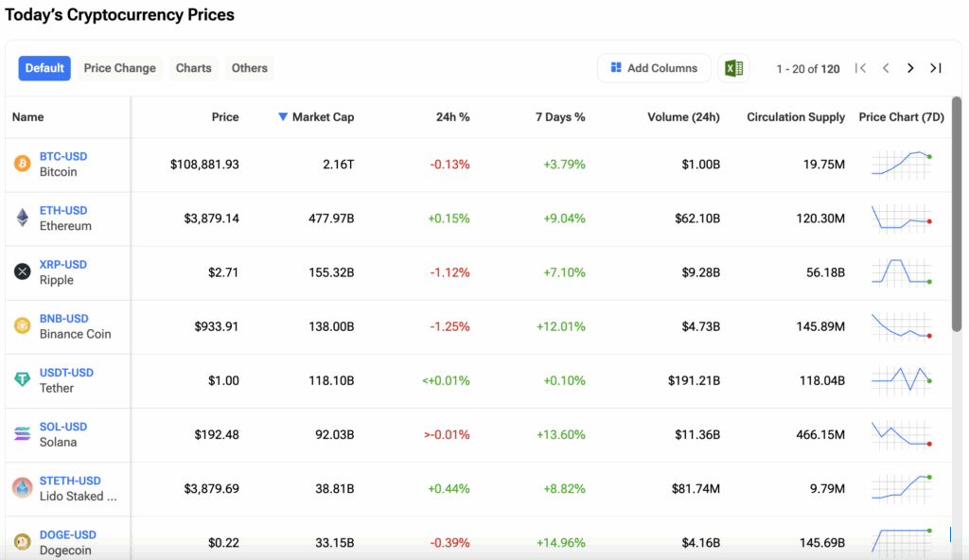
Task: Select the Others tab
Action: click(250, 68)
